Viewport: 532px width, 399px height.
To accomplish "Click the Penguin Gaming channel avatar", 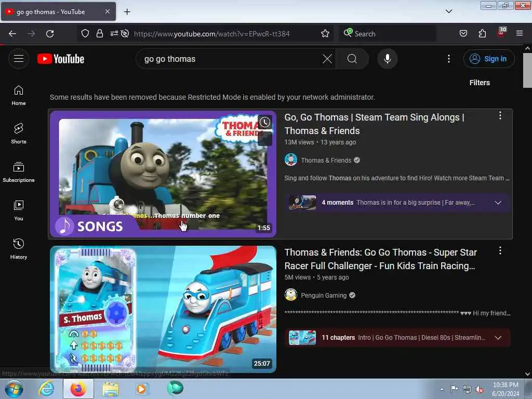I will pyautogui.click(x=291, y=295).
